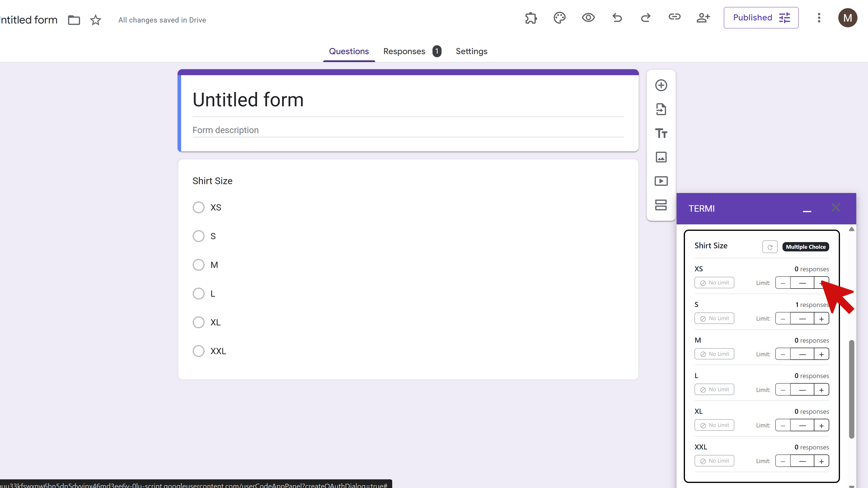
Task: Open the theme palette customizer
Action: (x=559, y=18)
